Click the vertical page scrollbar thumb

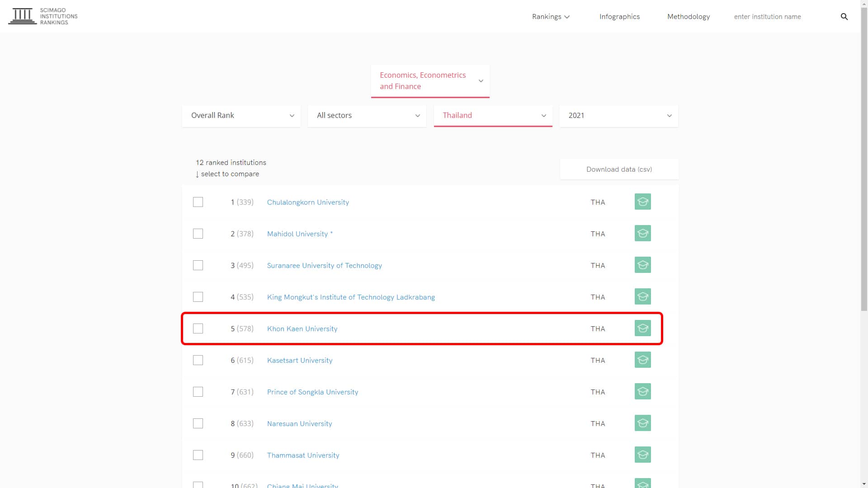864,160
